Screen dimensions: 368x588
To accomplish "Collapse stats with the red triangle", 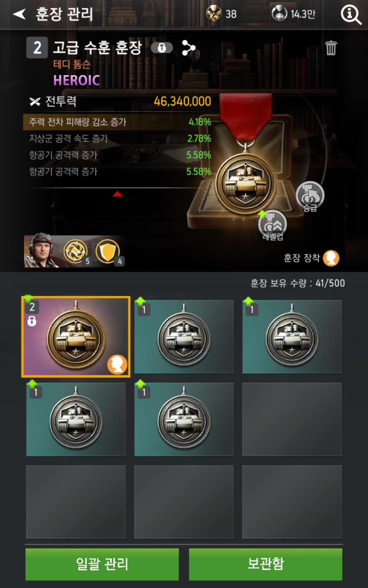I will pos(117,194).
